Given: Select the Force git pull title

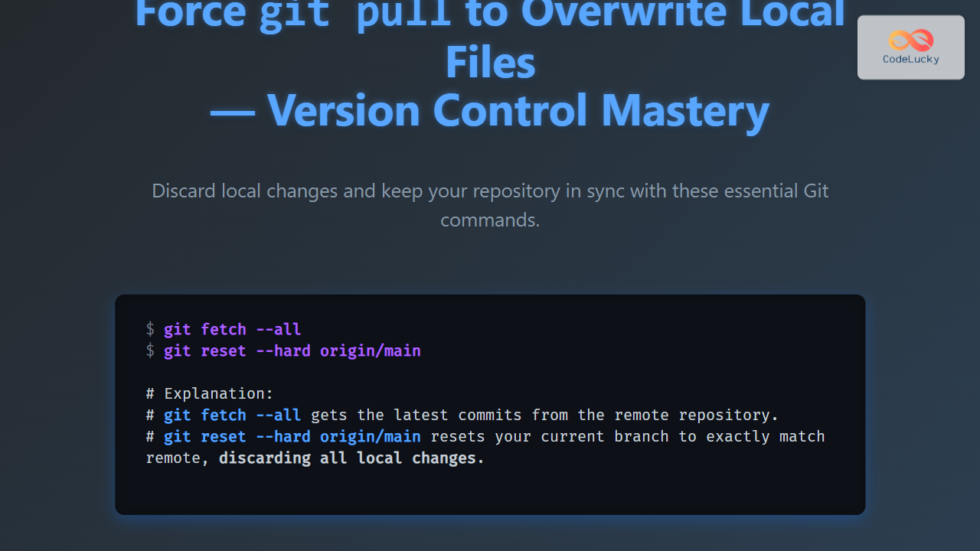Looking at the screenshot, I should click(x=490, y=14).
